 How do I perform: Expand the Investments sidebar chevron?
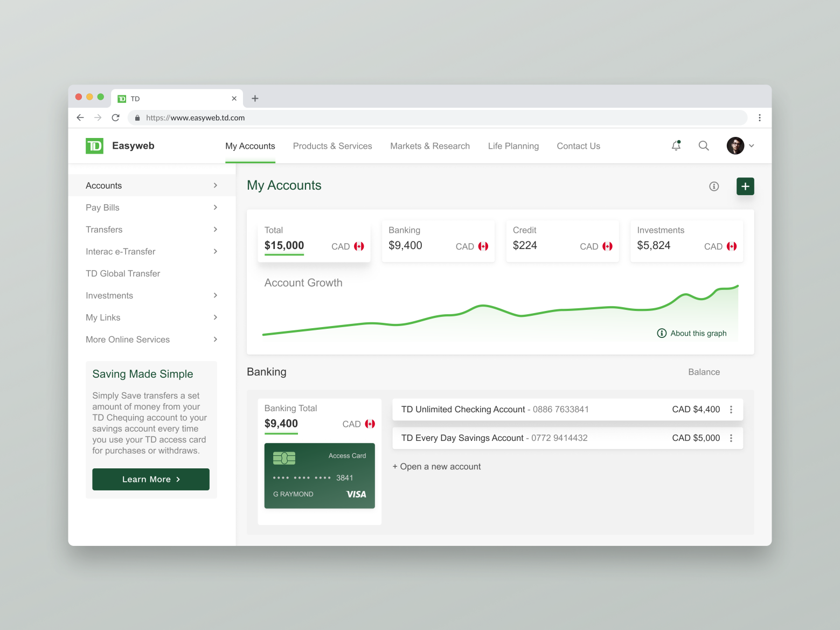216,295
